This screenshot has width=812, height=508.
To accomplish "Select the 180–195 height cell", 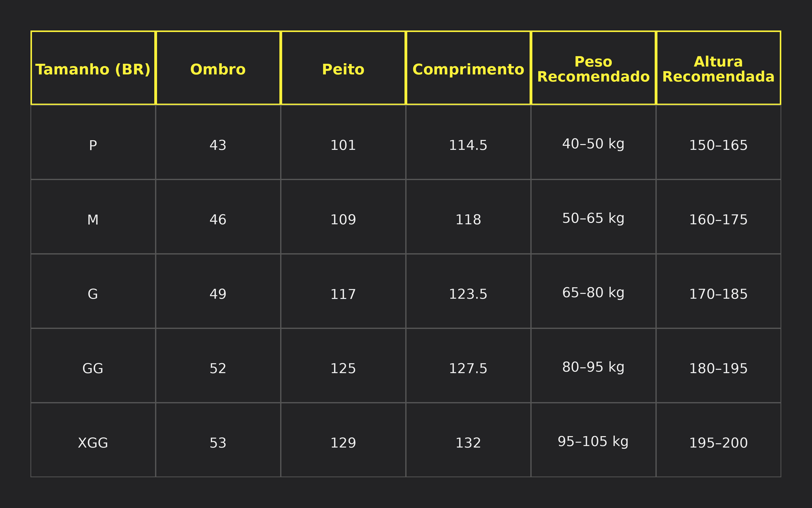I will pos(718,368).
